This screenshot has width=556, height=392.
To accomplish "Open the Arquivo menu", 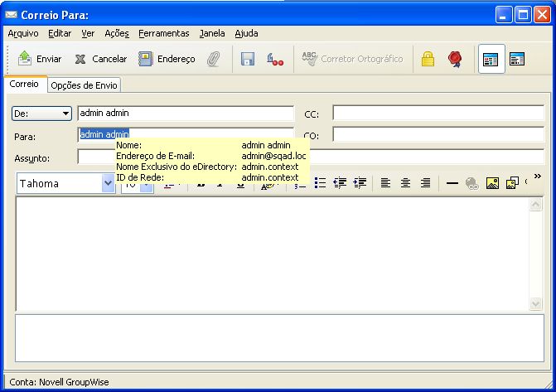I will coord(23,33).
